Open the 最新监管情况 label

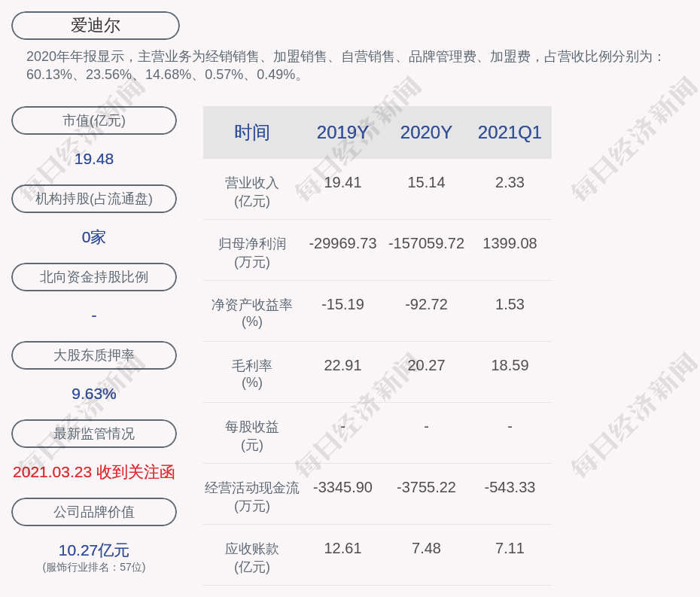94,434
